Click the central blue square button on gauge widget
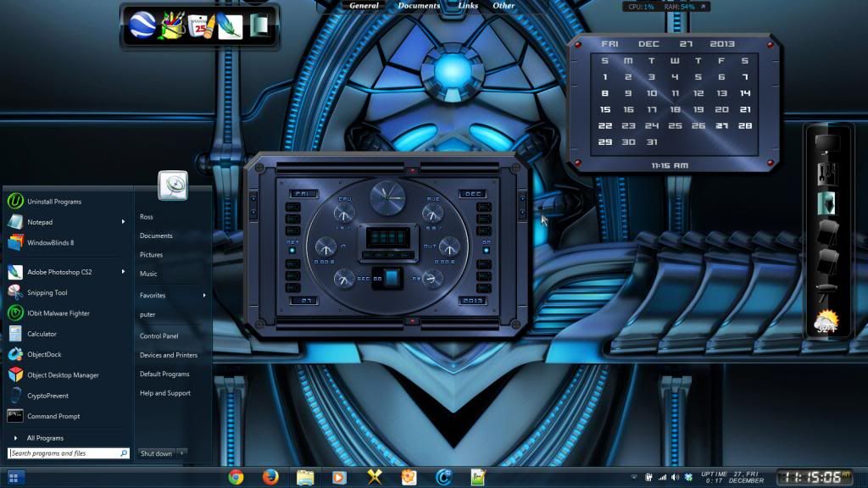This screenshot has width=868, height=488. [392, 278]
